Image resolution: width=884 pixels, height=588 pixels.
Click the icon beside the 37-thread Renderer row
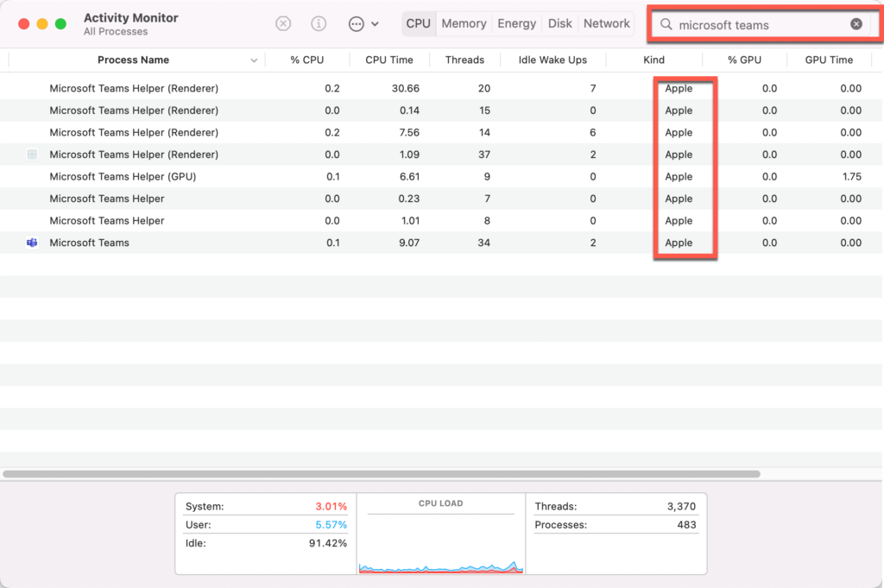pos(32,155)
